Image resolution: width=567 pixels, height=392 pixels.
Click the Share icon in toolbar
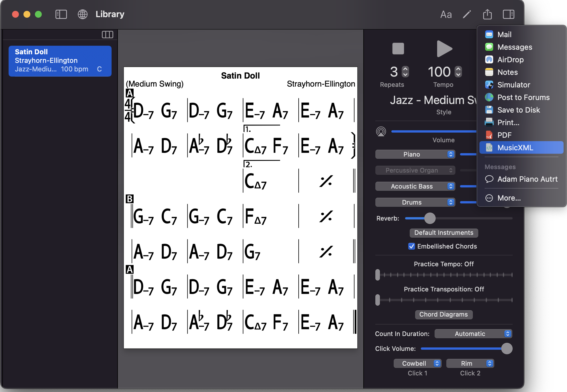click(x=487, y=14)
